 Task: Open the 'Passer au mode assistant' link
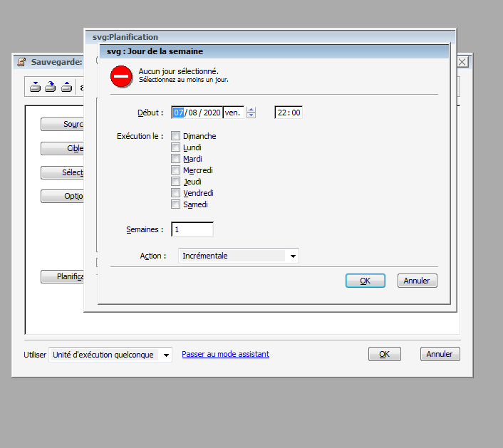pyautogui.click(x=225, y=354)
